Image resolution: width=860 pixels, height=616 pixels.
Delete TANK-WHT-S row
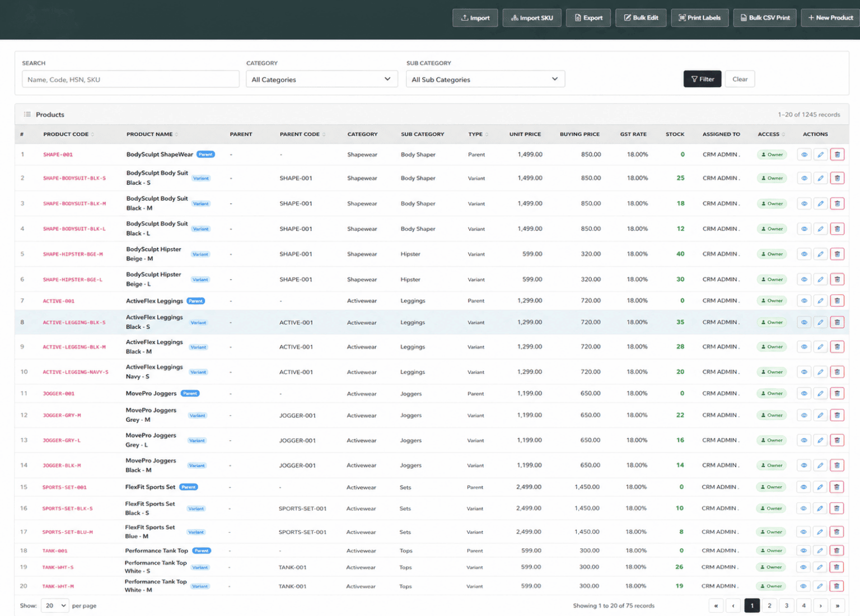(836, 567)
